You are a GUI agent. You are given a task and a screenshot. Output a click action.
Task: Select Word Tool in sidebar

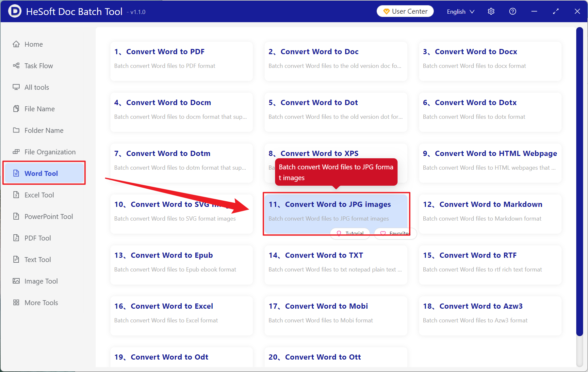[x=44, y=173]
